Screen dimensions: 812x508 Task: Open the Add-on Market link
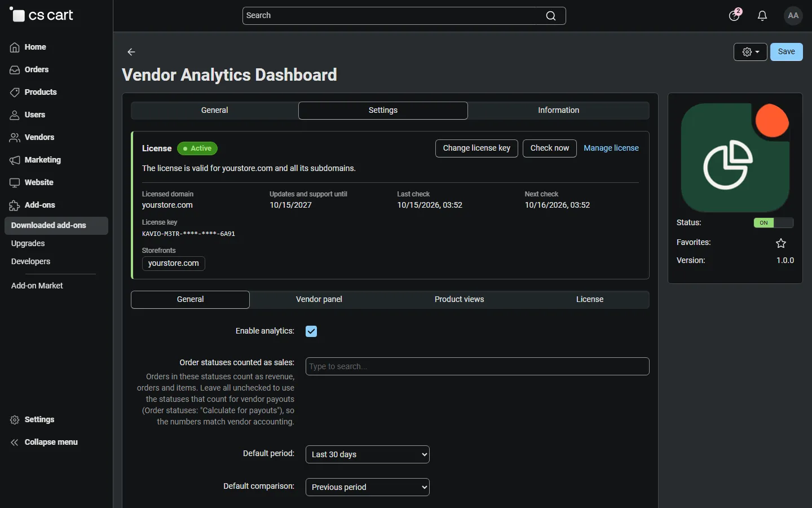37,286
